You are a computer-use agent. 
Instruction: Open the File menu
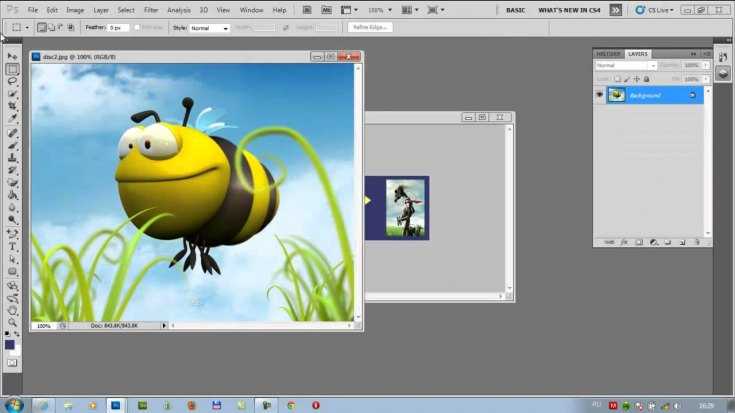pos(32,10)
